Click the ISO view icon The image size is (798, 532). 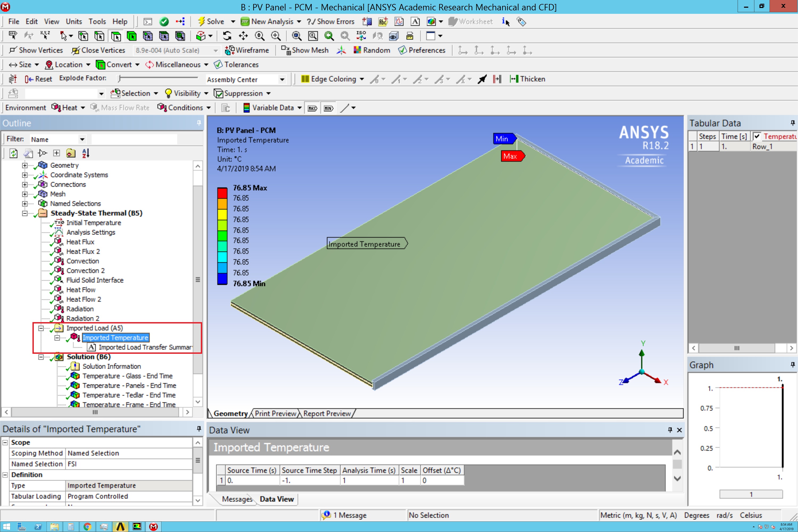click(x=361, y=36)
